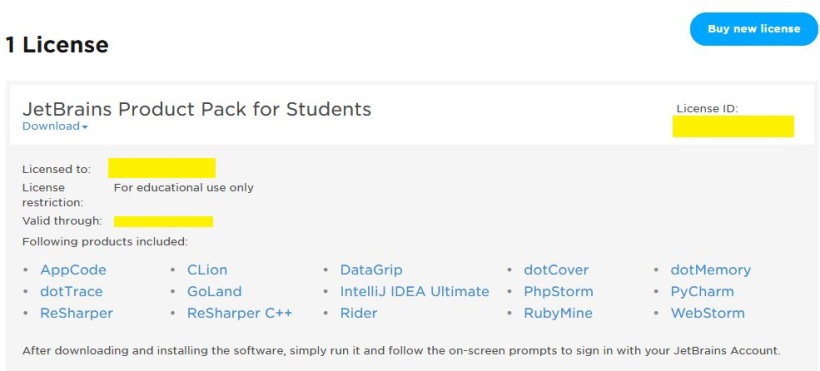Open the WebStorm product link
The width and height of the screenshot is (820, 371).
[708, 313]
